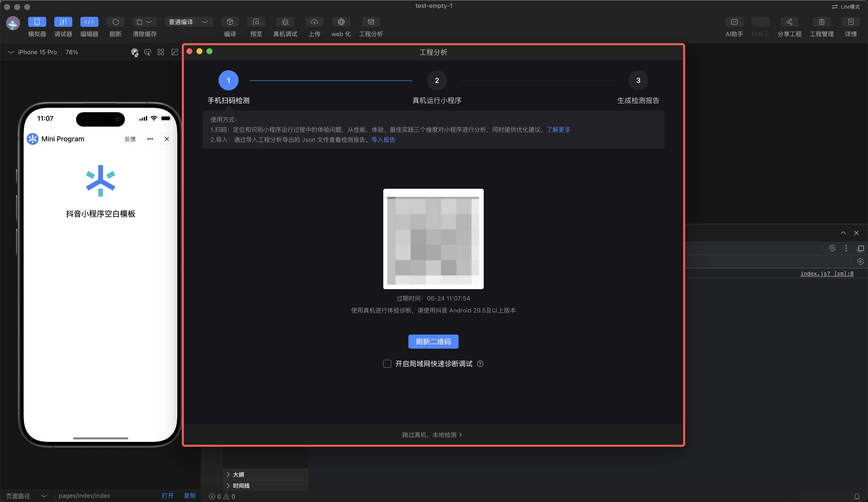Collapse the debugger panel with the up chevron

pyautogui.click(x=843, y=233)
